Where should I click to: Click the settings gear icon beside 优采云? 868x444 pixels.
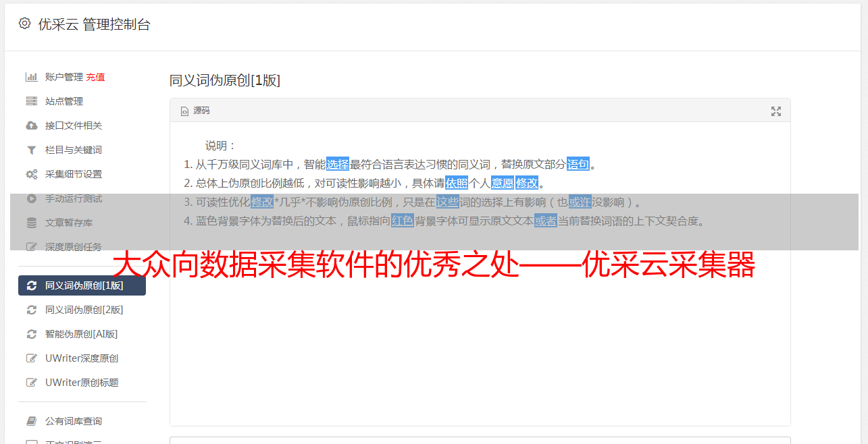(x=25, y=24)
